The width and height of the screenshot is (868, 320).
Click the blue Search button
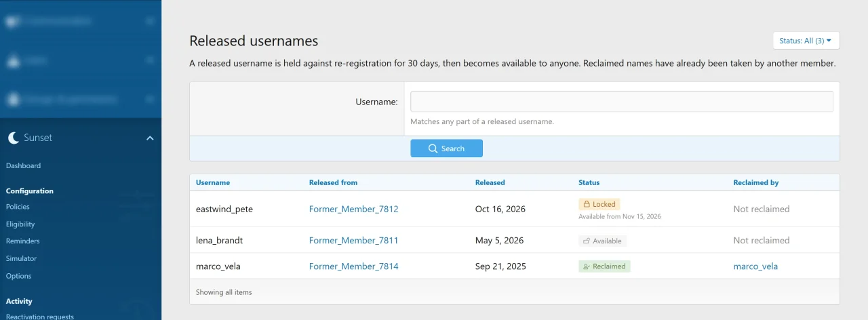point(446,148)
